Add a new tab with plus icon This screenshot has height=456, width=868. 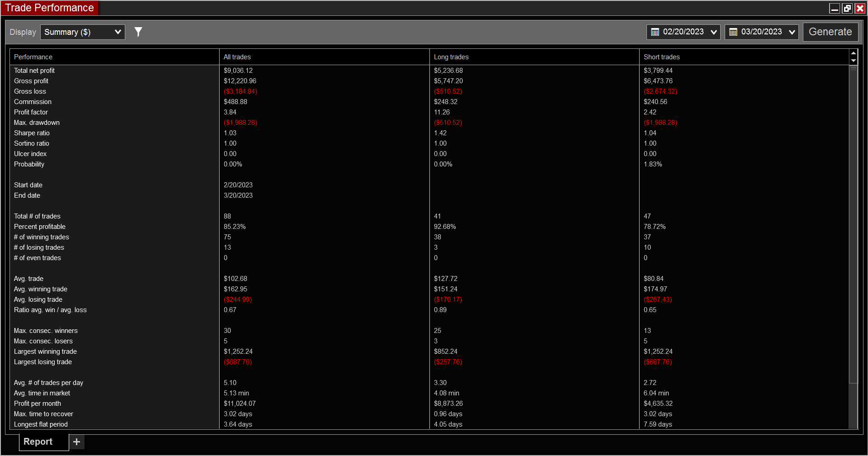[77, 442]
